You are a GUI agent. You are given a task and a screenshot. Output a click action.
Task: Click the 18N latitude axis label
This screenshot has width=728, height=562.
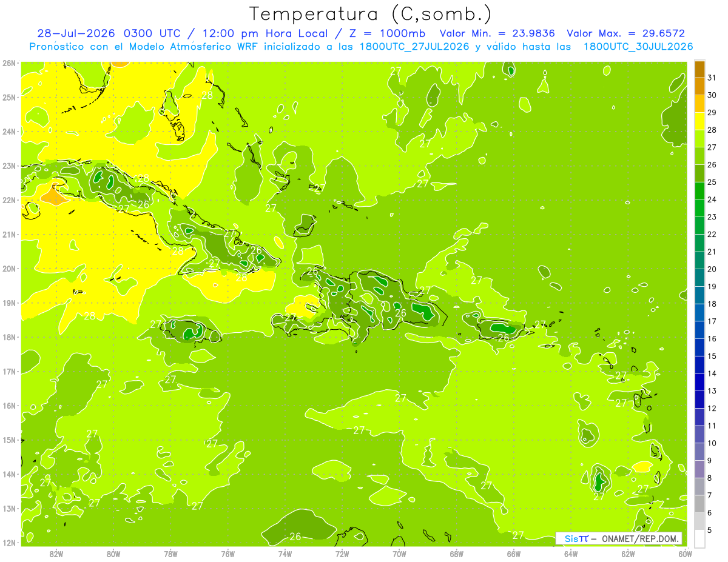click(9, 337)
